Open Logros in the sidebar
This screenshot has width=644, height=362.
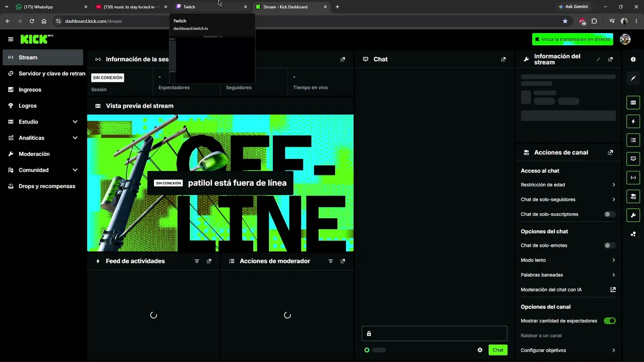click(43, 106)
